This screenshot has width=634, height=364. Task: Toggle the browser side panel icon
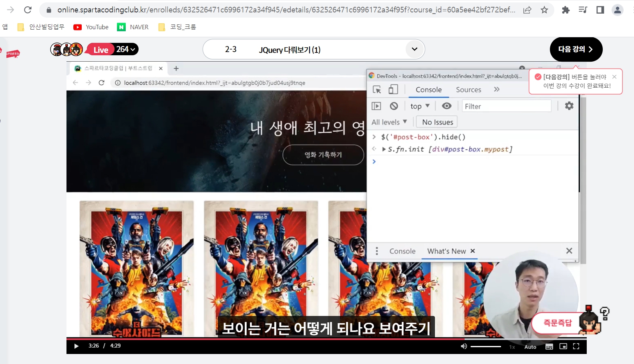[x=600, y=10]
